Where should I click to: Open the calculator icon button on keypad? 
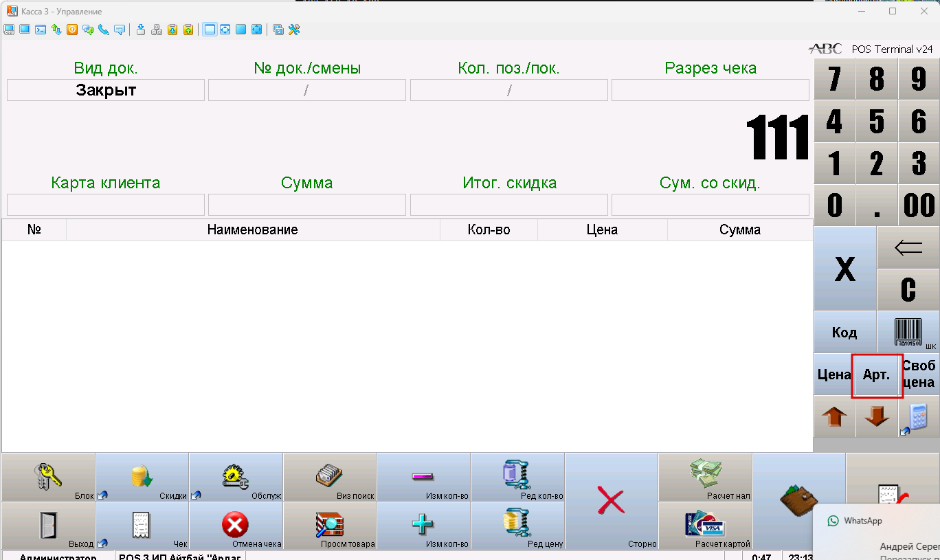tap(919, 417)
